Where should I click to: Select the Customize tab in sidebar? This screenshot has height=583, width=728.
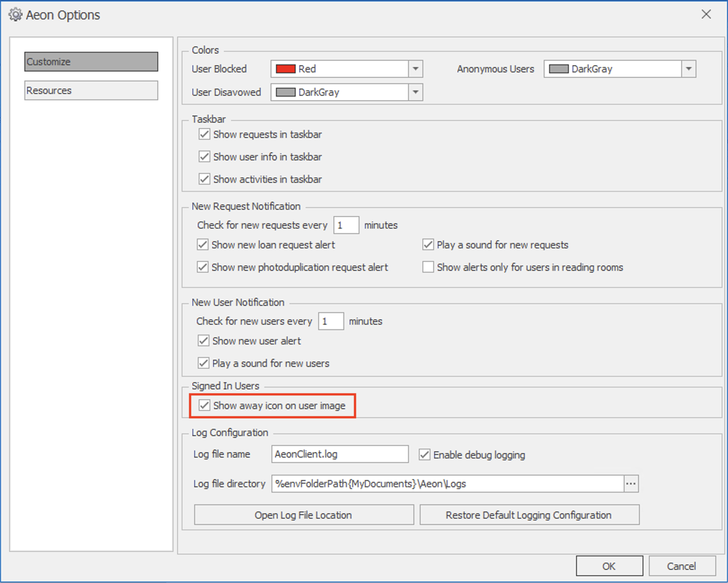click(x=91, y=62)
